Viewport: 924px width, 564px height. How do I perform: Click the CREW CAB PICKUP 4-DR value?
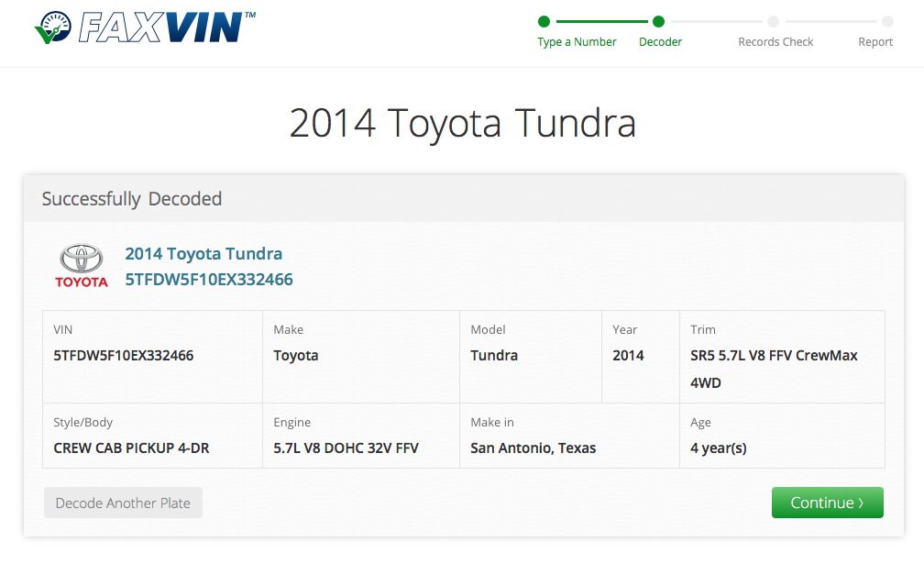click(131, 448)
